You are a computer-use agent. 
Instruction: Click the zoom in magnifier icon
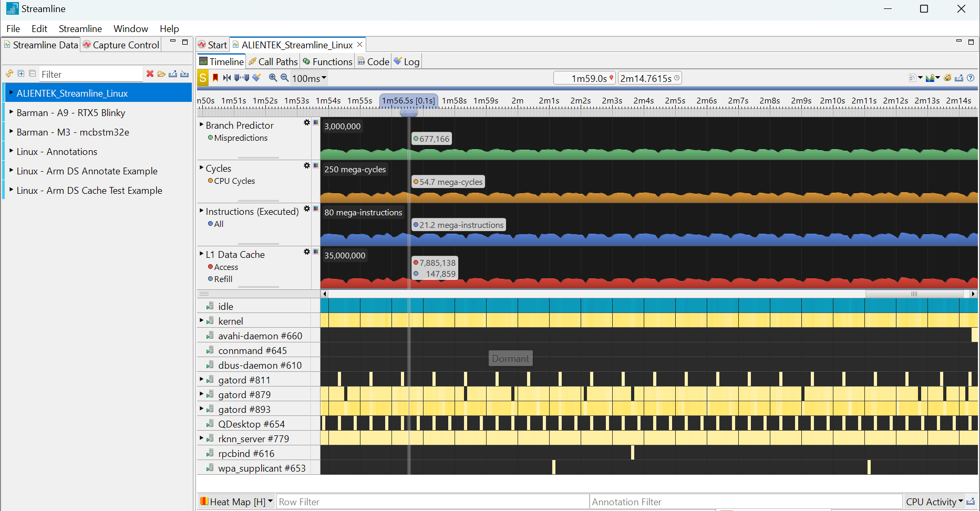tap(273, 78)
